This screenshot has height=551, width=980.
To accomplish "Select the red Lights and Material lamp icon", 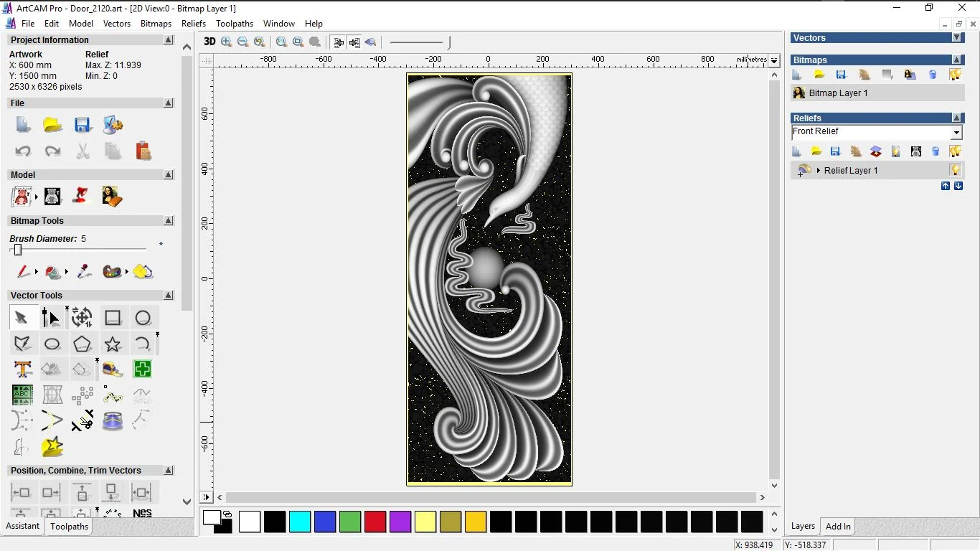I will (83, 196).
